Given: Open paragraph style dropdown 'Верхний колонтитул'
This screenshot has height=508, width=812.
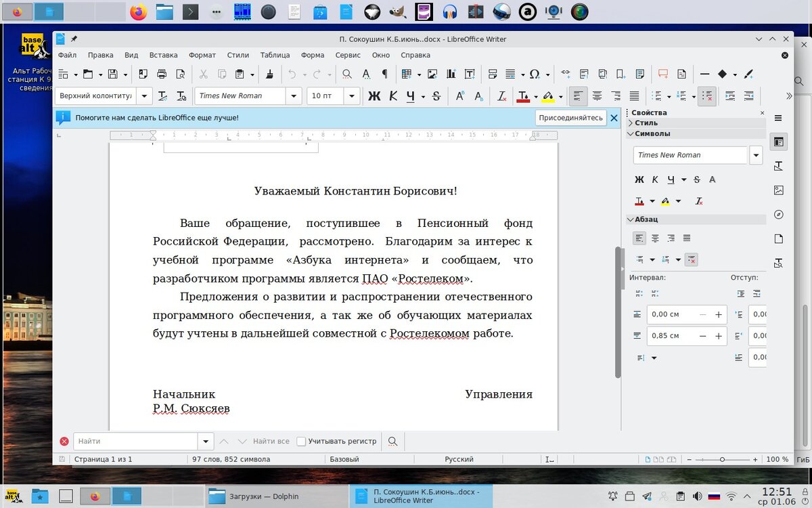Looking at the screenshot, I should pyautogui.click(x=145, y=96).
